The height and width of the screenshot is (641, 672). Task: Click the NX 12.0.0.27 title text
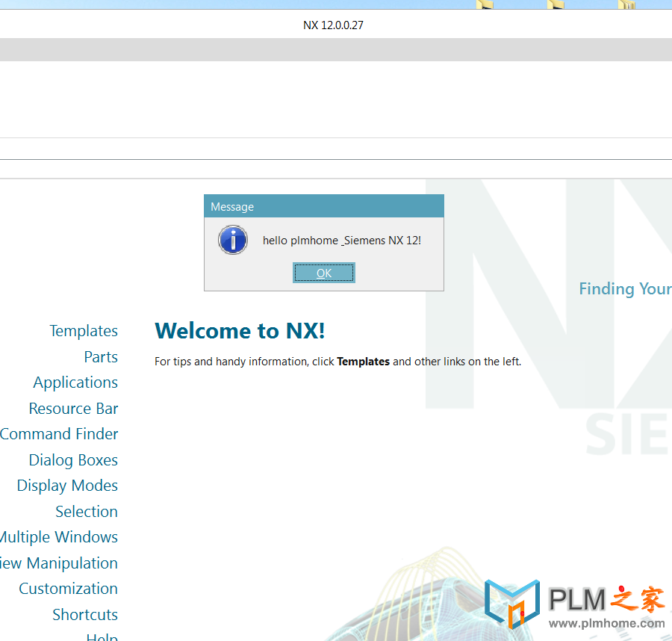(333, 25)
